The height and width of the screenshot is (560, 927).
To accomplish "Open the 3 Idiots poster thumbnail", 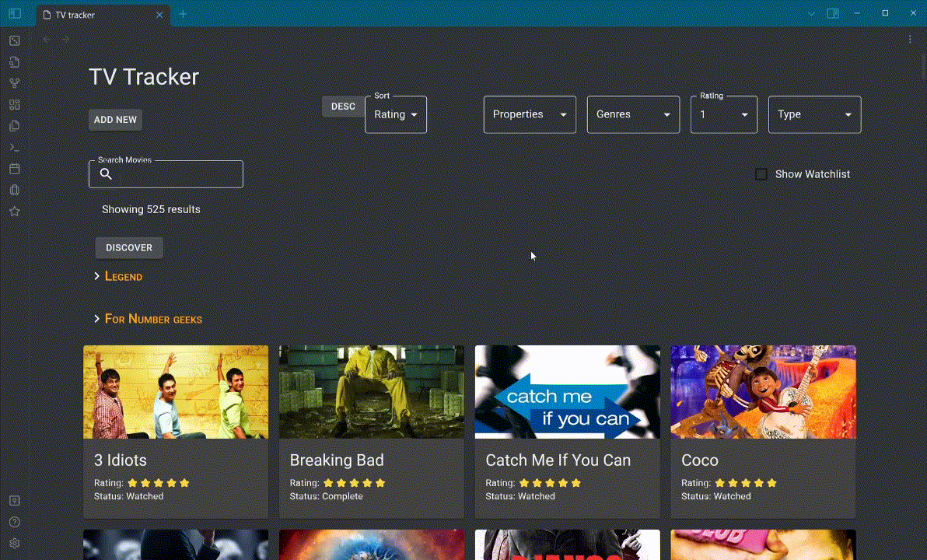I will [176, 392].
